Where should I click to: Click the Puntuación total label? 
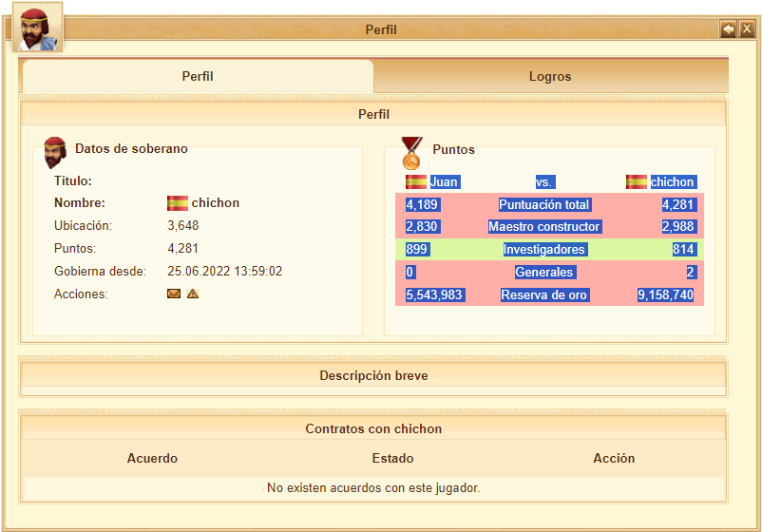point(543,204)
